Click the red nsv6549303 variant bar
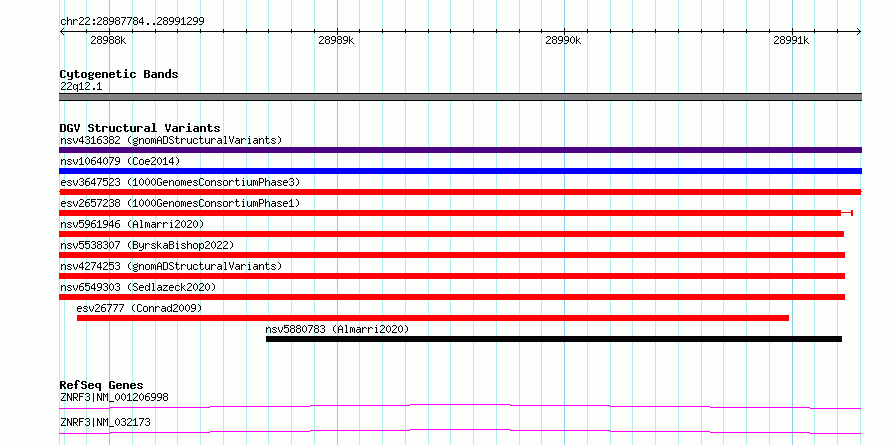 [452, 297]
